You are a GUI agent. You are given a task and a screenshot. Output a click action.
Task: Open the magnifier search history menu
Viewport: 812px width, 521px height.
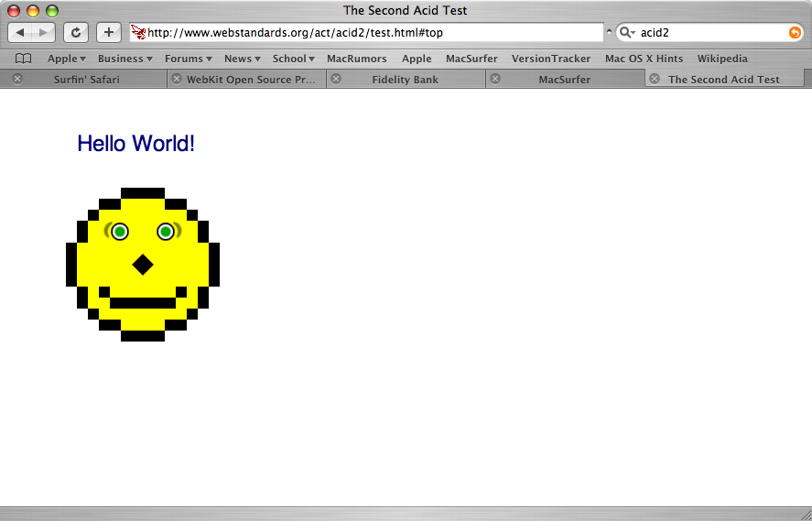[627, 33]
